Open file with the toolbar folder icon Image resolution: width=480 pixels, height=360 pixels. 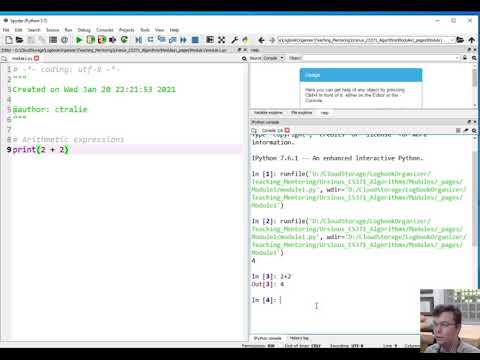[20, 40]
